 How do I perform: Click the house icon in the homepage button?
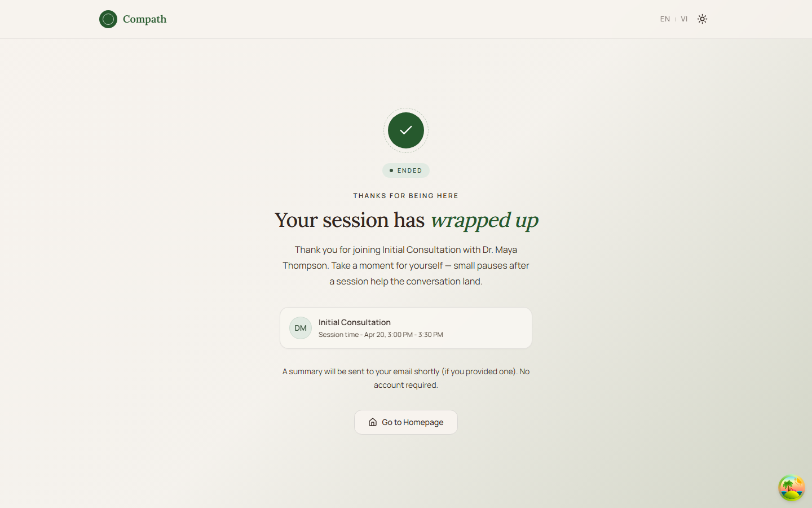coord(373,422)
